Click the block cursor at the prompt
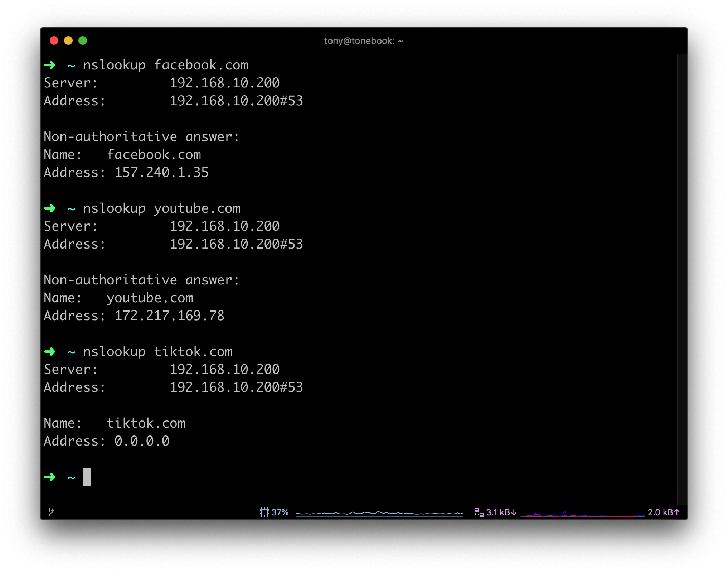Viewport: 728px width, 573px height. pyautogui.click(x=87, y=477)
